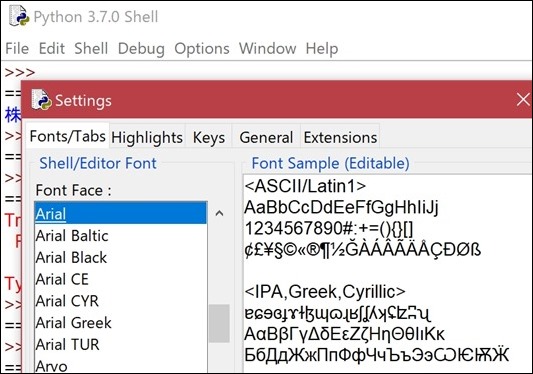
Task: Switch to the Fonts/Tabs tab
Action: point(68,136)
